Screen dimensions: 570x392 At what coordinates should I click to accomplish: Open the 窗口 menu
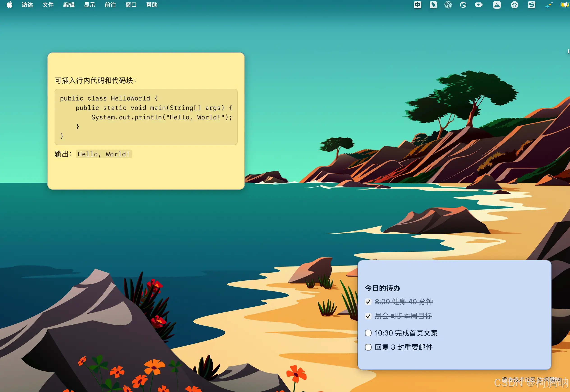pyautogui.click(x=131, y=5)
